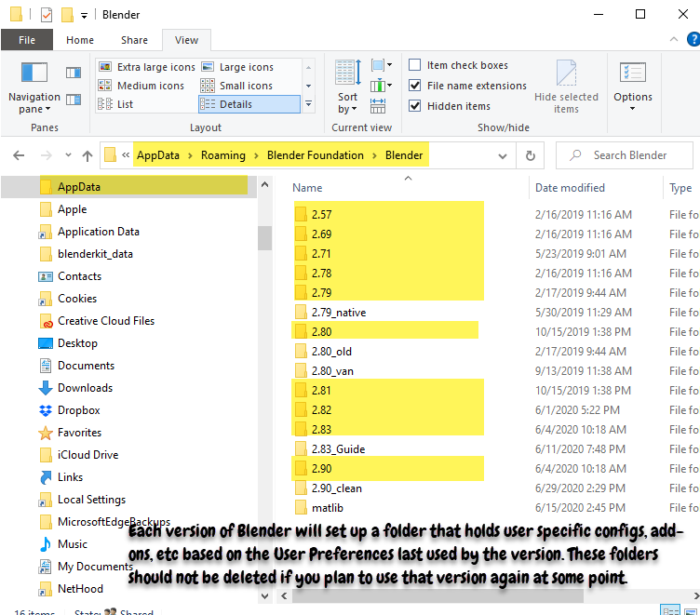The width and height of the screenshot is (700, 615).
Task: Click the Search Blender field
Action: [x=624, y=155]
